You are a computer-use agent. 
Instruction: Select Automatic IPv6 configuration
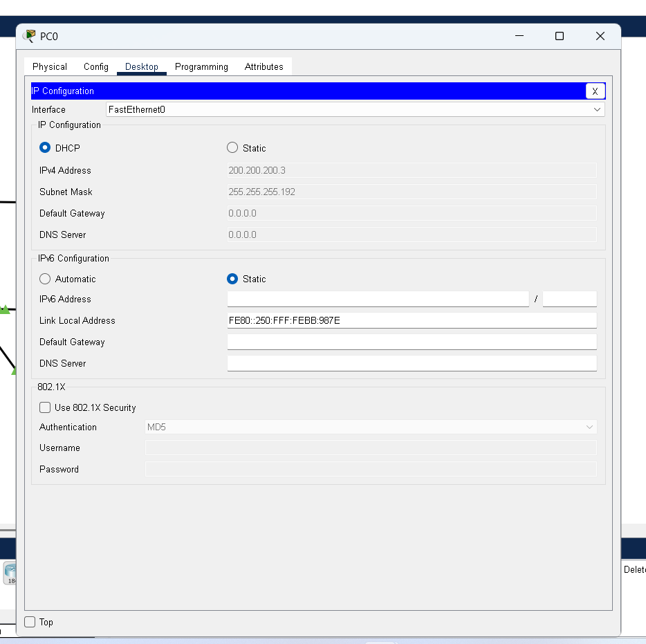[x=46, y=279]
